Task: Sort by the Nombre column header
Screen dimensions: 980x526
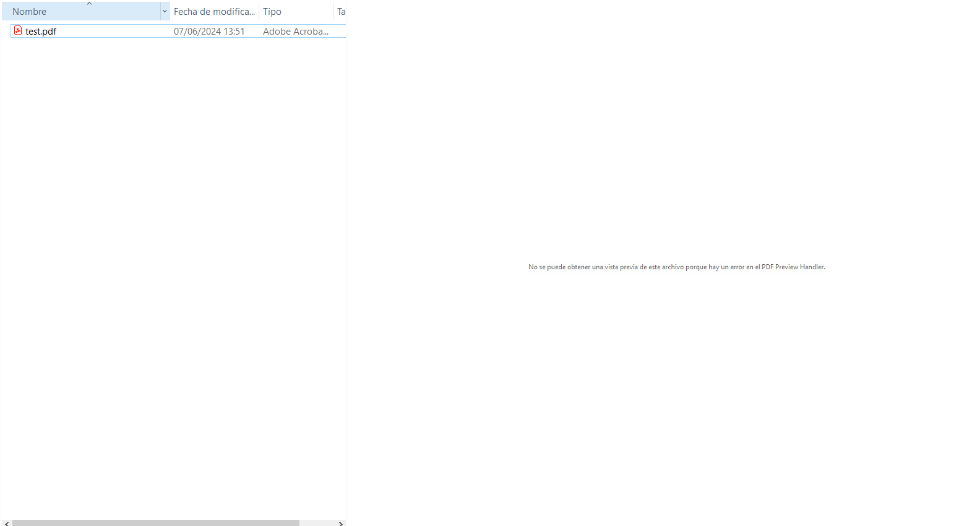Action: pos(81,11)
